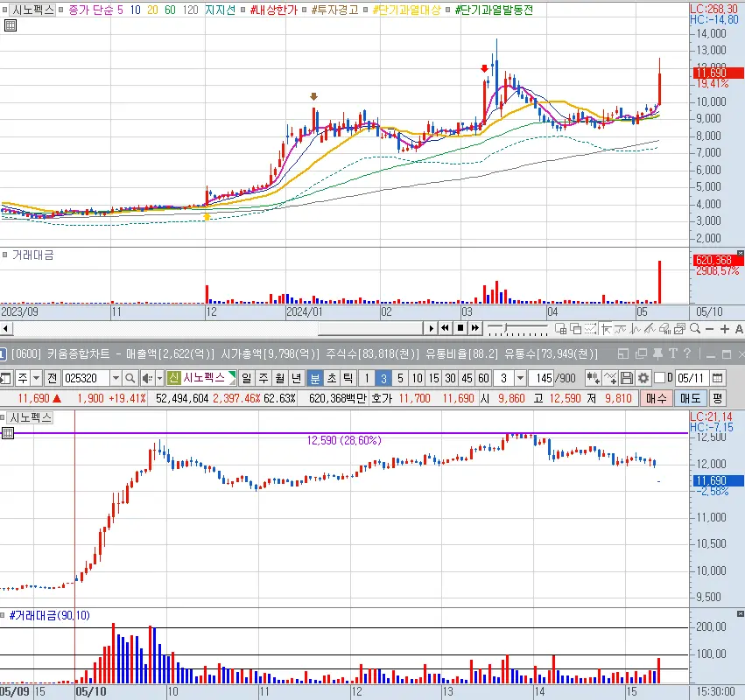
Task: Click the fast-forward button in upper chart toolbar
Action: tap(474, 328)
